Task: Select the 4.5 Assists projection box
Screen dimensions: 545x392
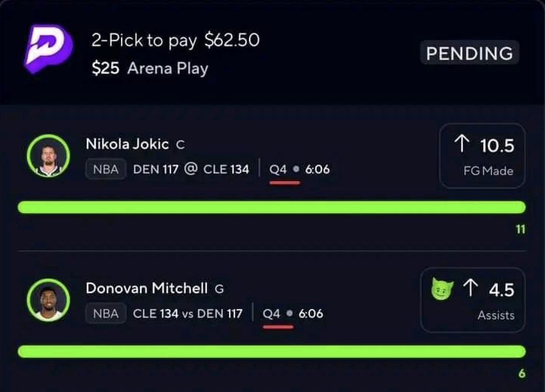Action: (473, 300)
